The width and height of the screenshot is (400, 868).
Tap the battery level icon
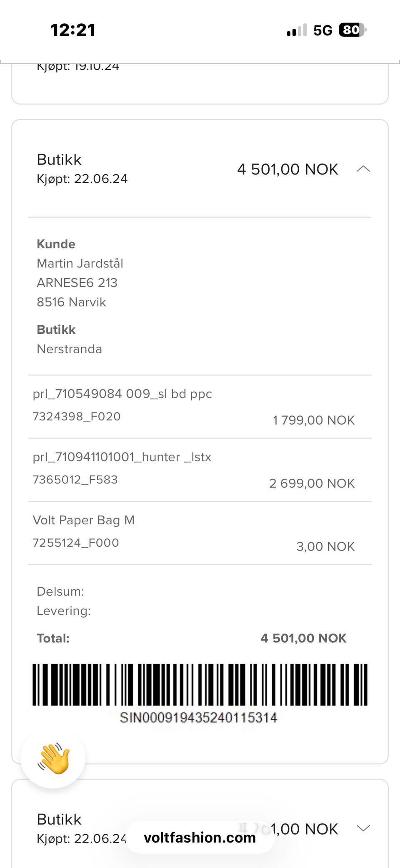(352, 30)
